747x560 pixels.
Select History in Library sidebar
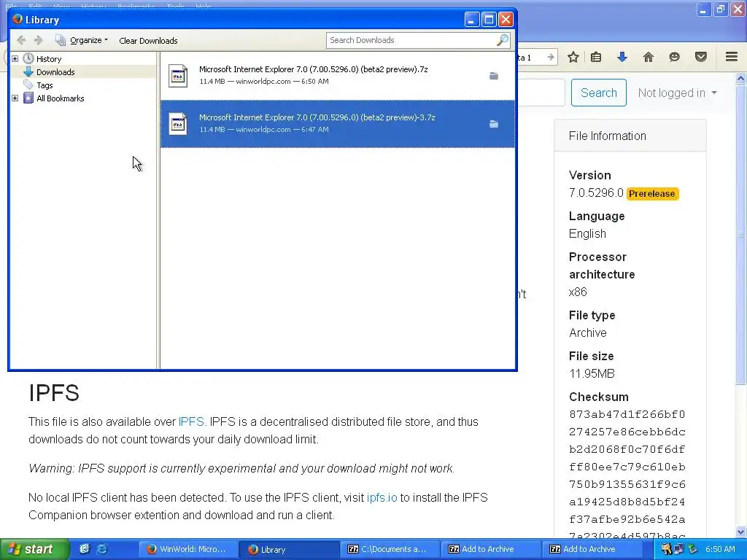click(x=49, y=59)
